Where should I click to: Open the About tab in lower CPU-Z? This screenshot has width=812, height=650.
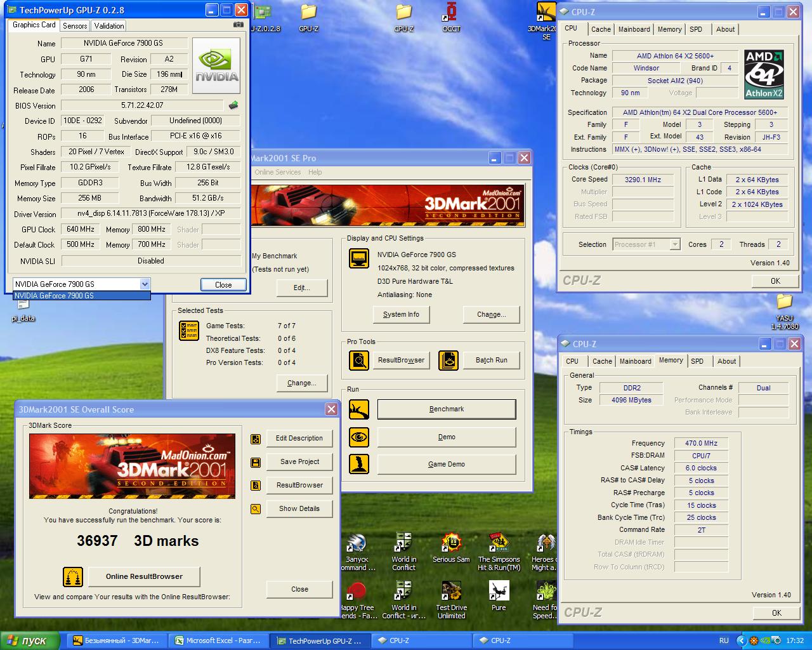727,361
